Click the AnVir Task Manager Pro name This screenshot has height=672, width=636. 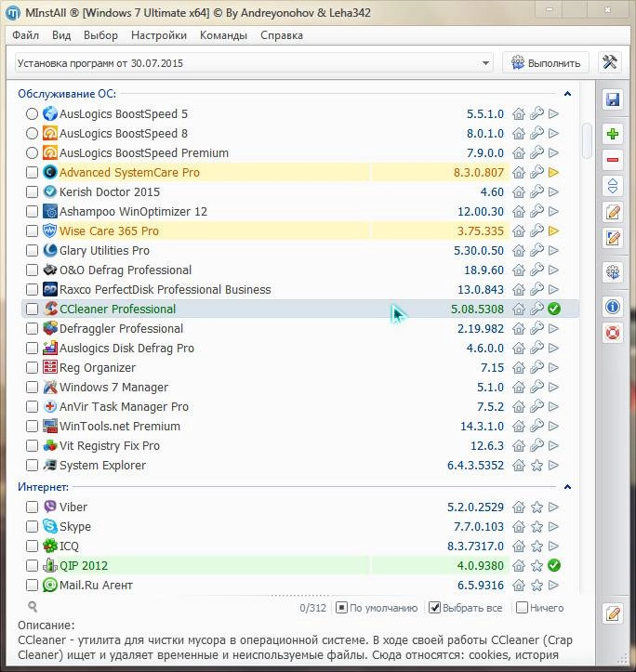tap(124, 407)
